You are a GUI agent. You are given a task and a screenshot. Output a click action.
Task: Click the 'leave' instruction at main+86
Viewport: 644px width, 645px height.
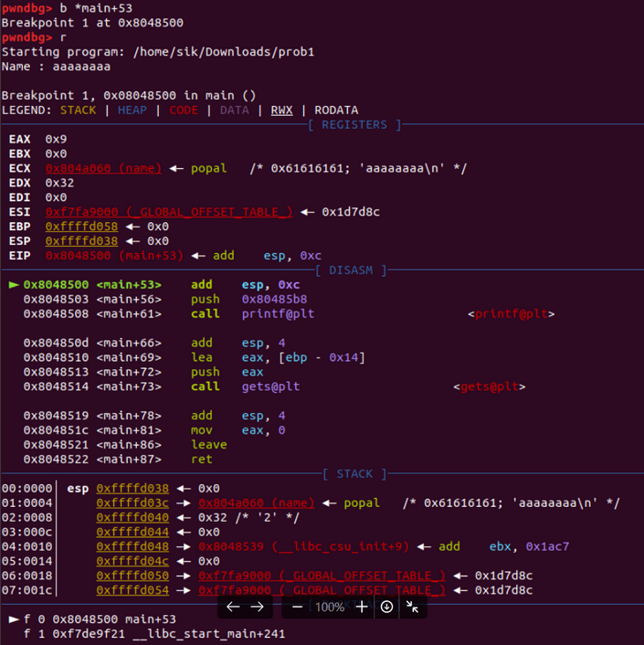coord(209,445)
